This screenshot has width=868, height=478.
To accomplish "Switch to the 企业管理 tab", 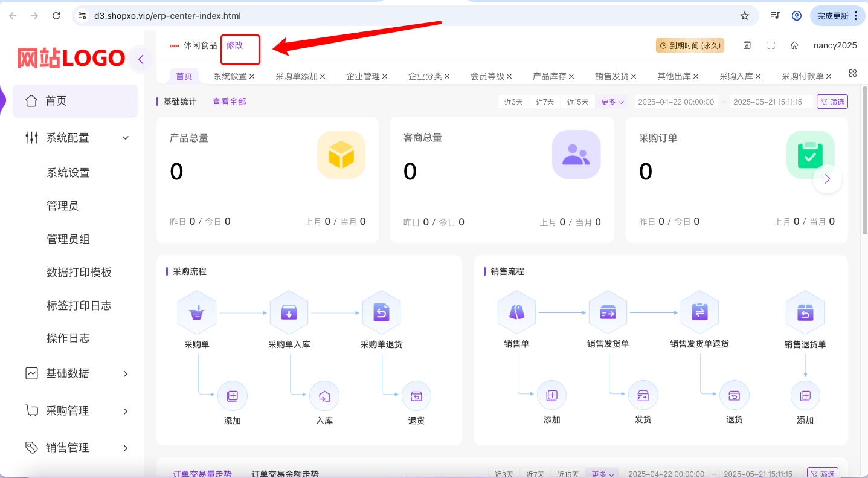I will pos(363,76).
